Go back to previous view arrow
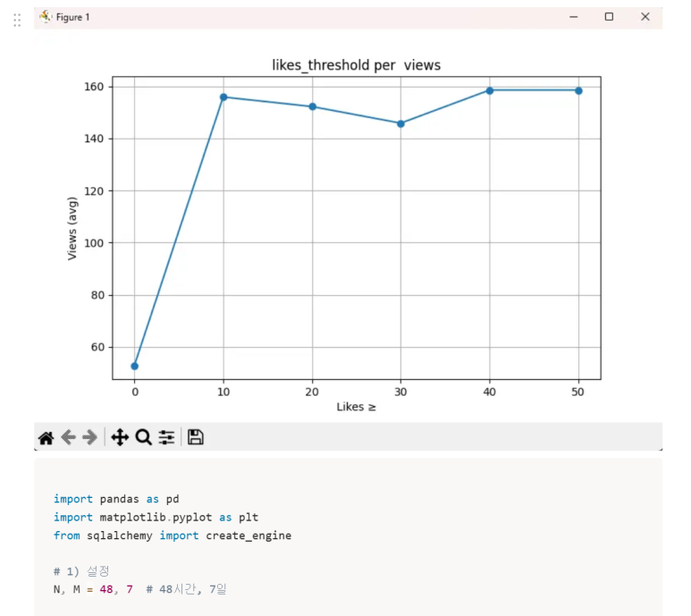This screenshot has height=616, width=691. click(68, 437)
